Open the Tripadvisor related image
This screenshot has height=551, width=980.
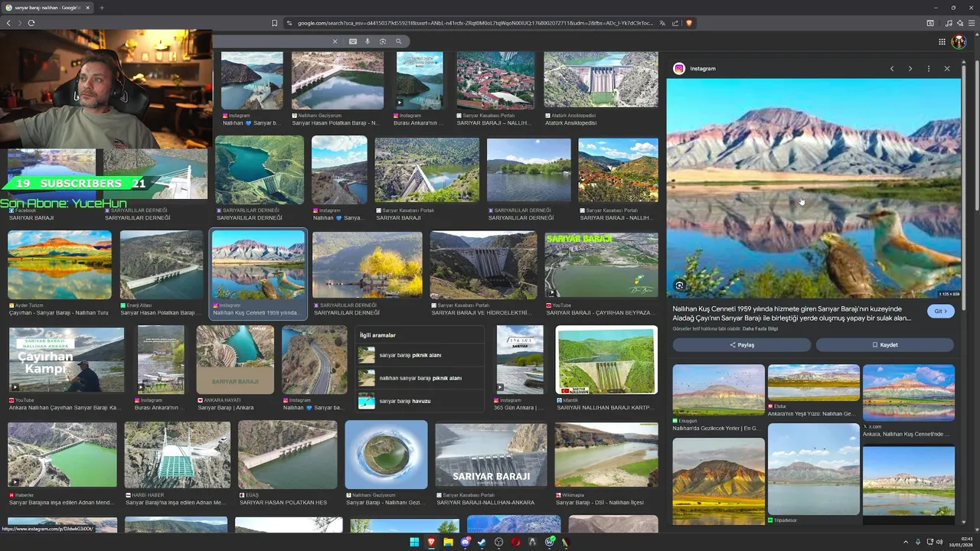click(813, 469)
